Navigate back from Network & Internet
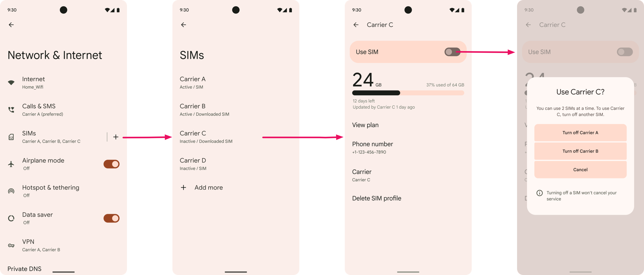Screen dimensions: 644x275 point(11,25)
